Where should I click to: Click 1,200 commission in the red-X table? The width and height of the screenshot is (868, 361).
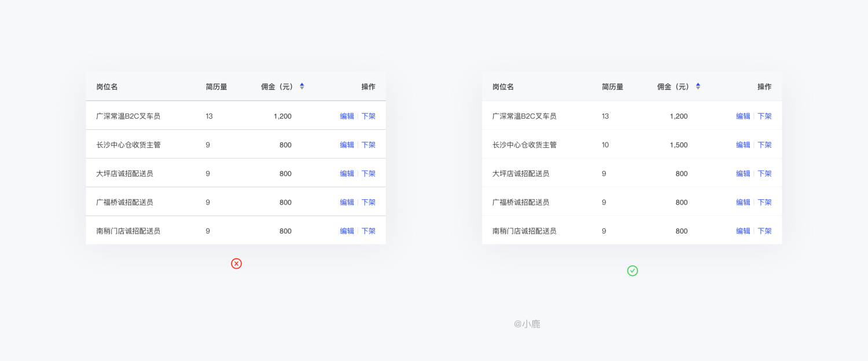click(282, 116)
